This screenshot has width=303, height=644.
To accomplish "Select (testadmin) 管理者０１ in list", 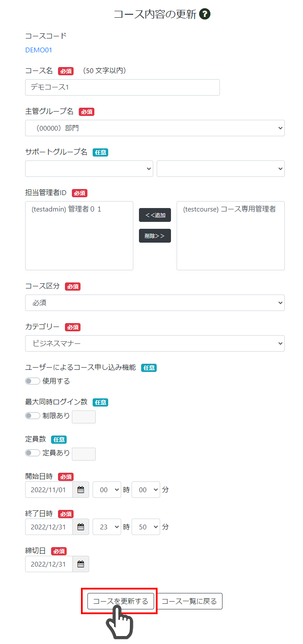I will click(66, 209).
